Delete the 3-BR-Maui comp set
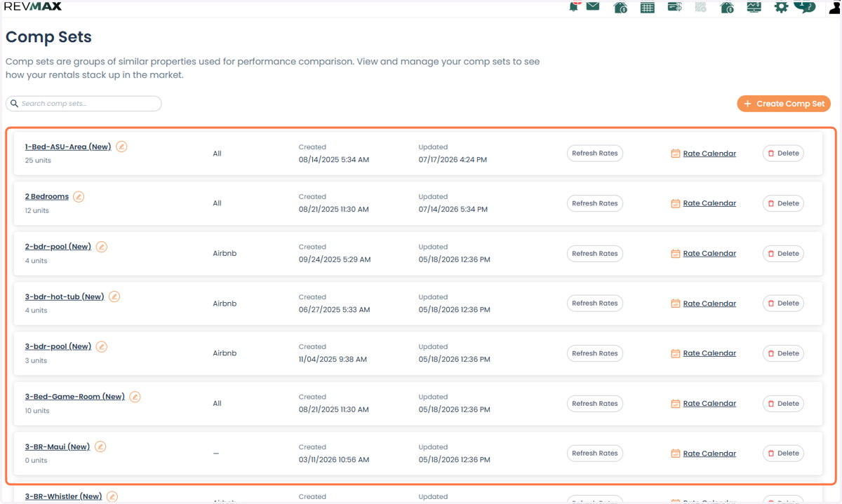The image size is (842, 504). point(783,454)
